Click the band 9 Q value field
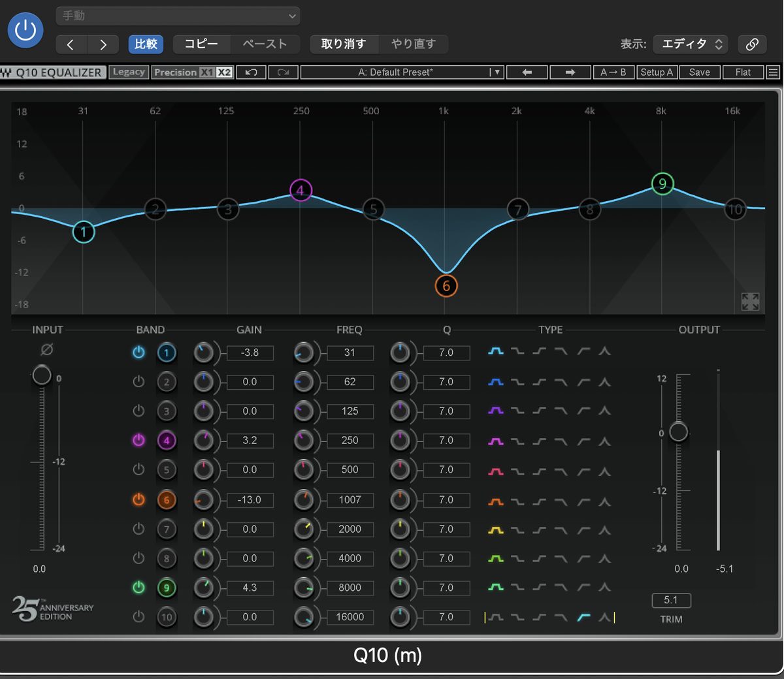The width and height of the screenshot is (784, 679). click(x=446, y=588)
